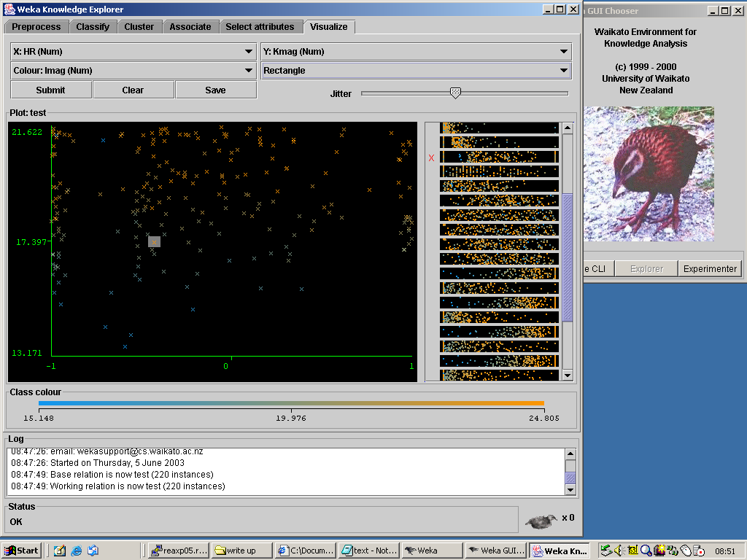The height and width of the screenshot is (560, 747).
Task: Open the Select attributes tab
Action: pos(260,27)
